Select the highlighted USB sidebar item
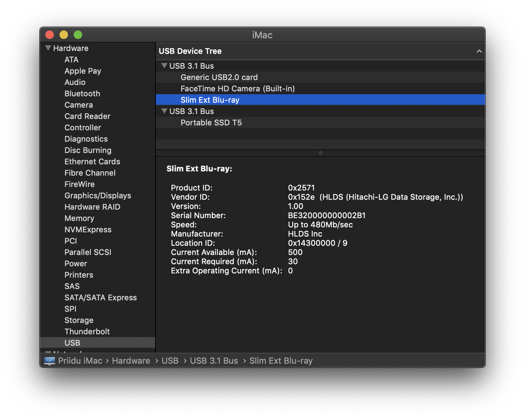This screenshot has width=525, height=420. coord(97,343)
